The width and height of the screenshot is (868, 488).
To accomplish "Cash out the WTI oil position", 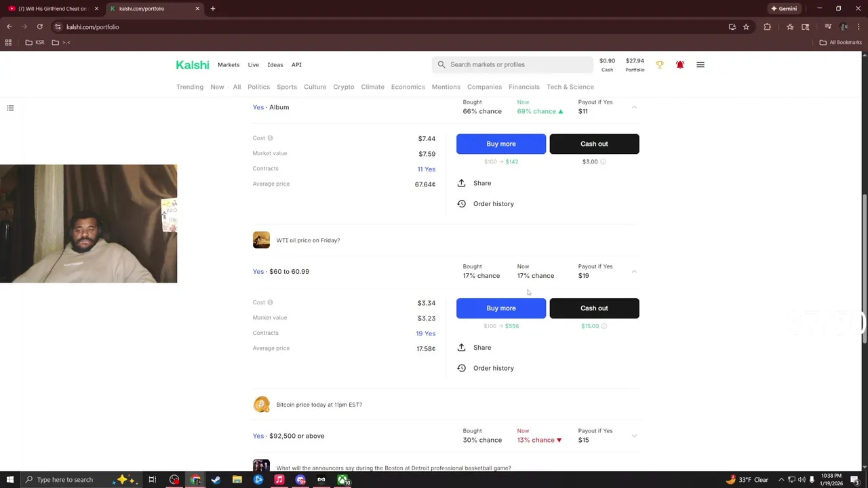I will click(594, 308).
